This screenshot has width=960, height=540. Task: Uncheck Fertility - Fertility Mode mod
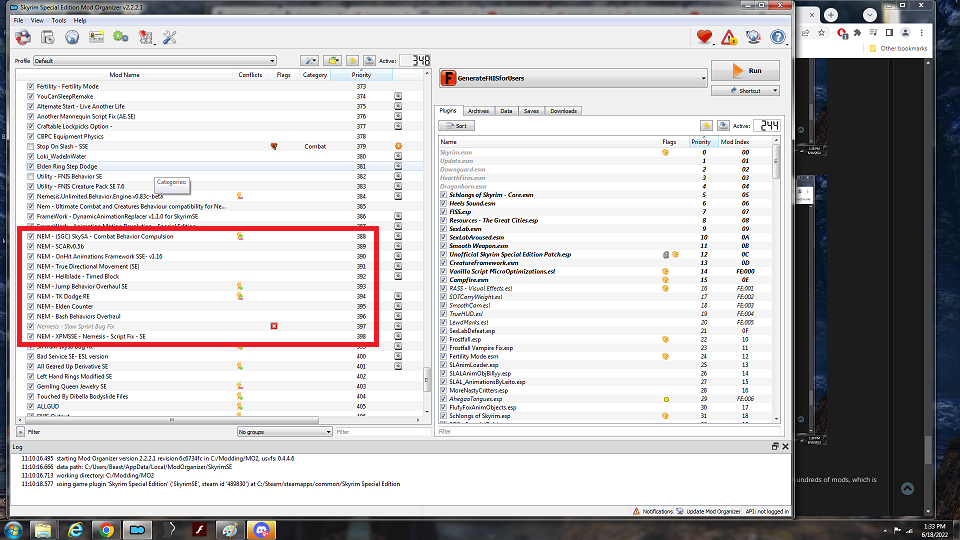point(31,86)
